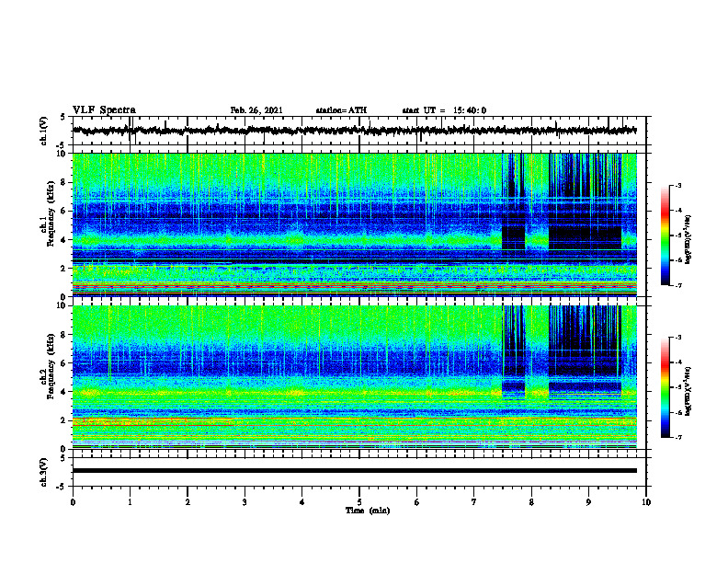The width and height of the screenshot is (728, 563).
Task: Click time axis tick label "6"
Action: tap(417, 502)
